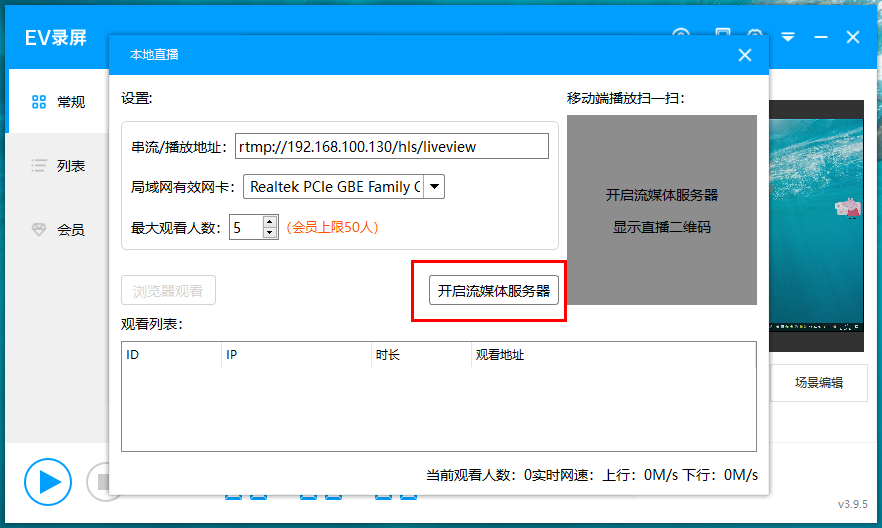Decrease 最大观看人数 with the down arrow
The width and height of the screenshot is (882, 528).
click(x=269, y=233)
